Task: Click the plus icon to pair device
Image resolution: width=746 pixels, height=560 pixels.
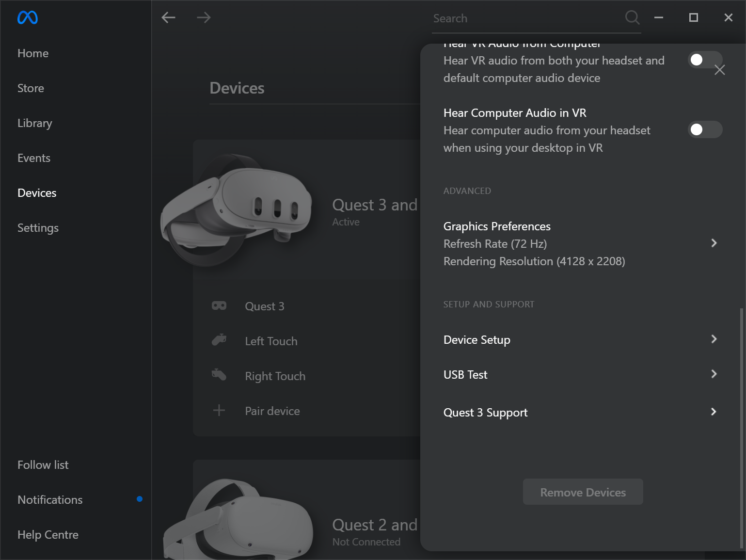Action: tap(219, 410)
